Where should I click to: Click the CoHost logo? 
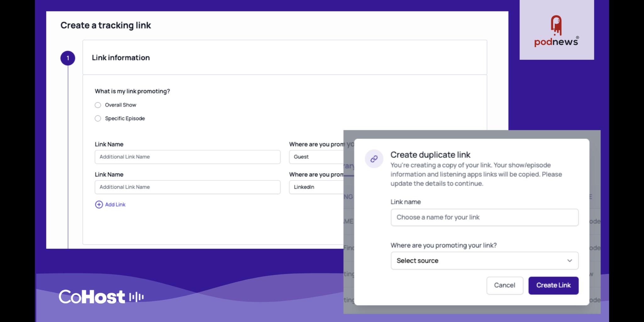(x=101, y=297)
